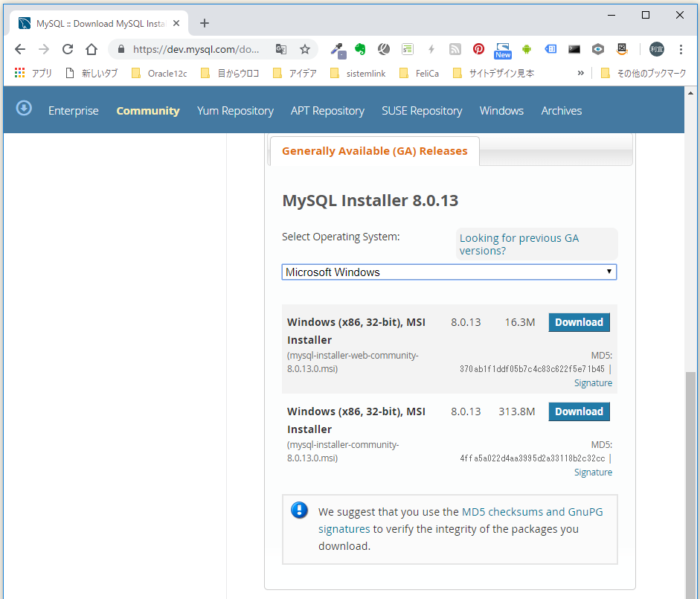Open the Evernote elephant extension
This screenshot has width=700, height=599.
(x=360, y=49)
